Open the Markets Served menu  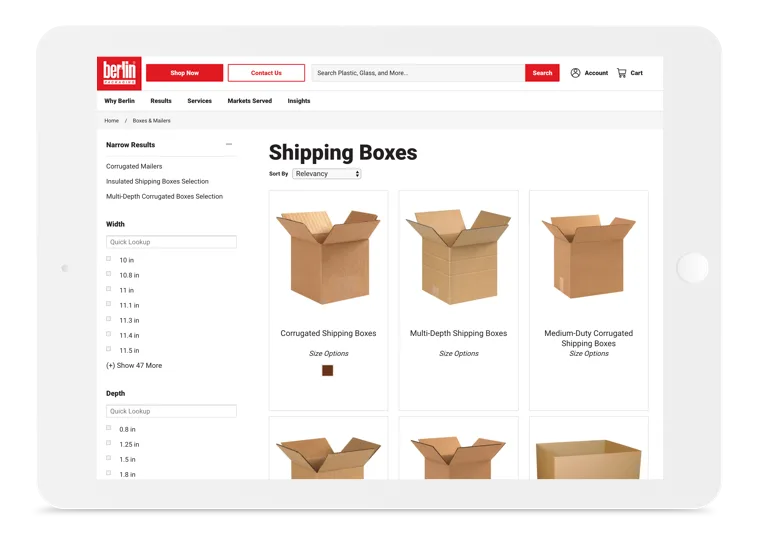click(x=249, y=101)
